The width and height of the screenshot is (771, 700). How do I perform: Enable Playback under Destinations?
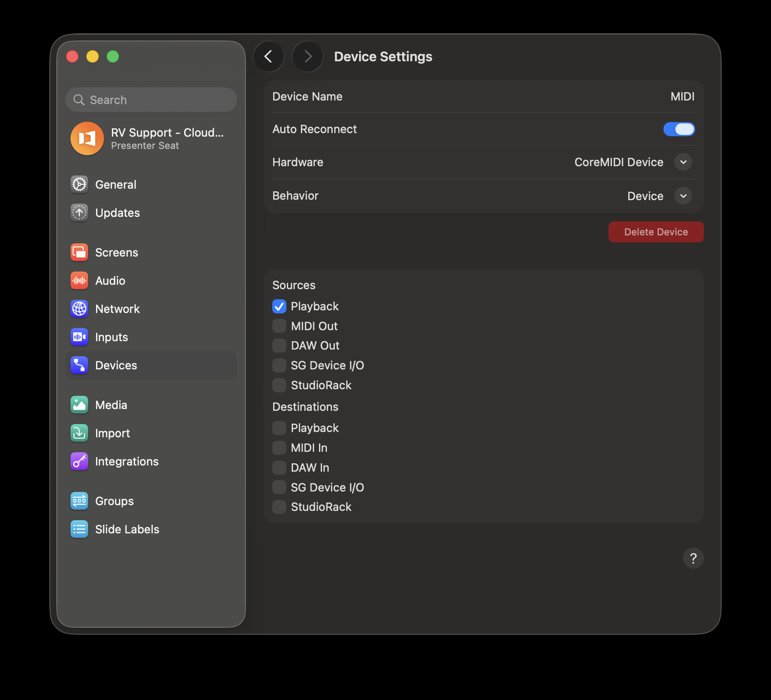point(279,428)
